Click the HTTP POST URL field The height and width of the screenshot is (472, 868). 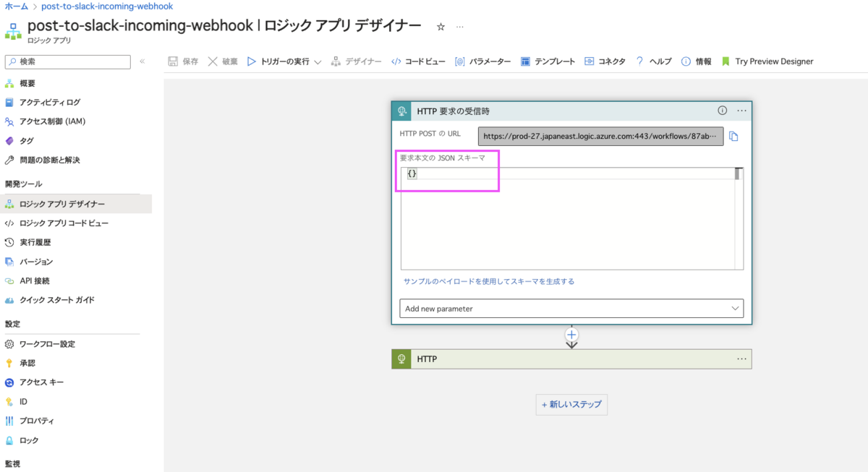point(600,136)
